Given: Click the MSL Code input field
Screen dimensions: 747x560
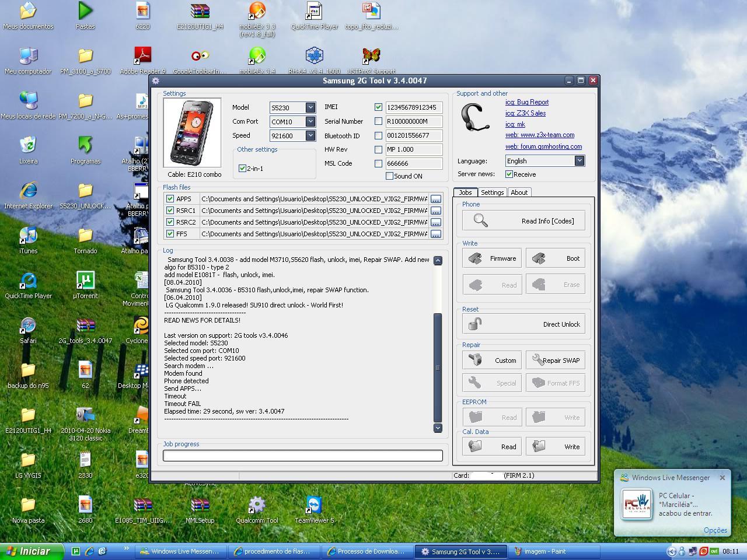Looking at the screenshot, I should coord(414,163).
